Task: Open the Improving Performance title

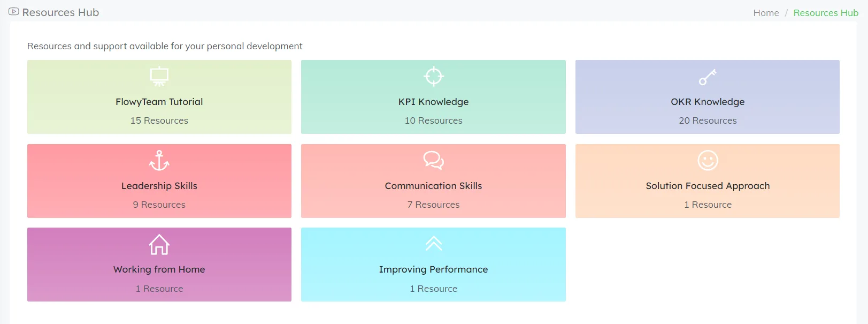Action: (434, 269)
